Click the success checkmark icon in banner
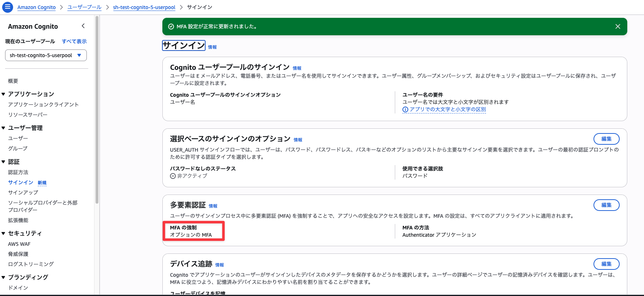The image size is (644, 296). (x=171, y=27)
